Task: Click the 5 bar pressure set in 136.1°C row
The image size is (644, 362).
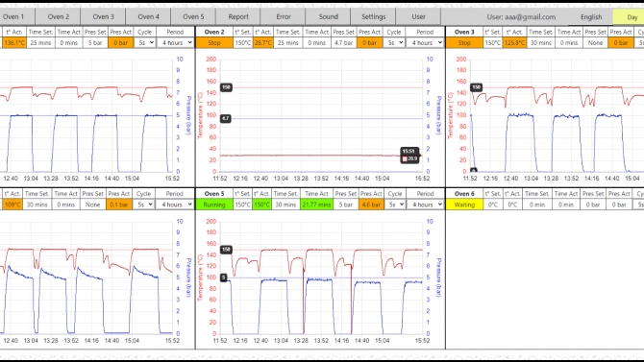Action: (x=95, y=42)
